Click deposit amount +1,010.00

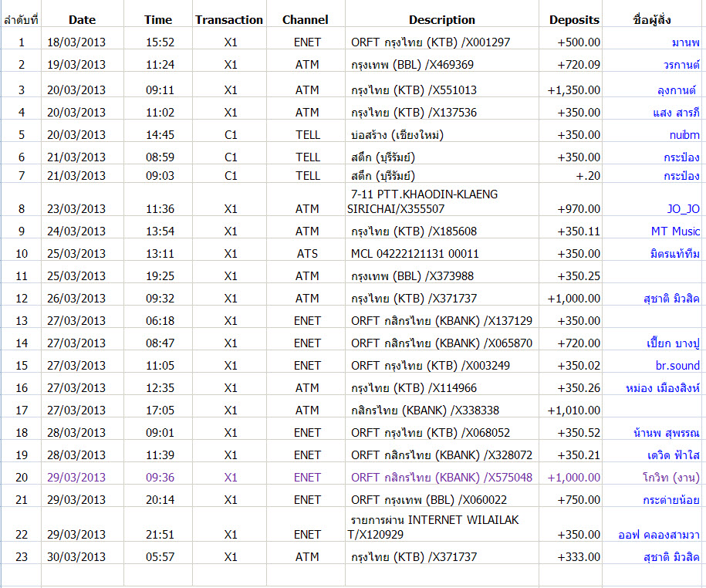[573, 411]
